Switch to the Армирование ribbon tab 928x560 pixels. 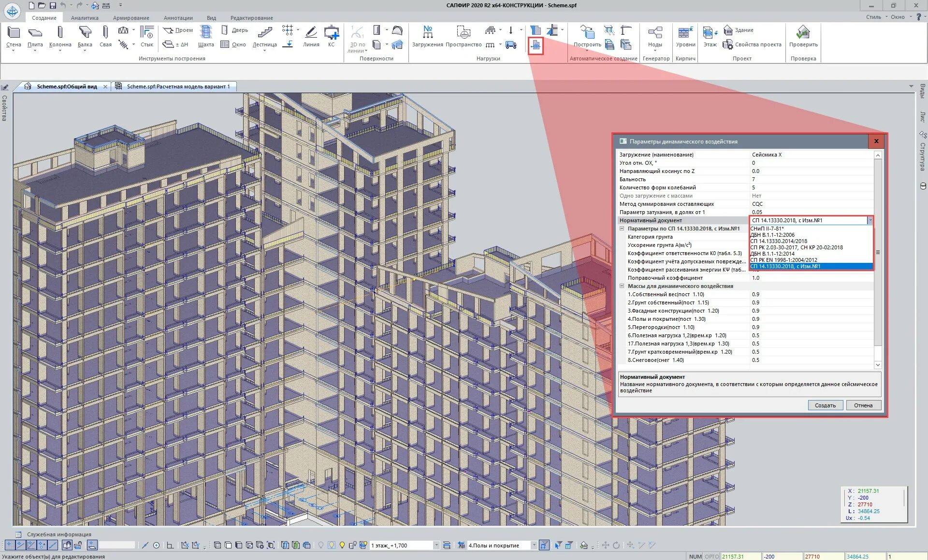click(x=131, y=18)
